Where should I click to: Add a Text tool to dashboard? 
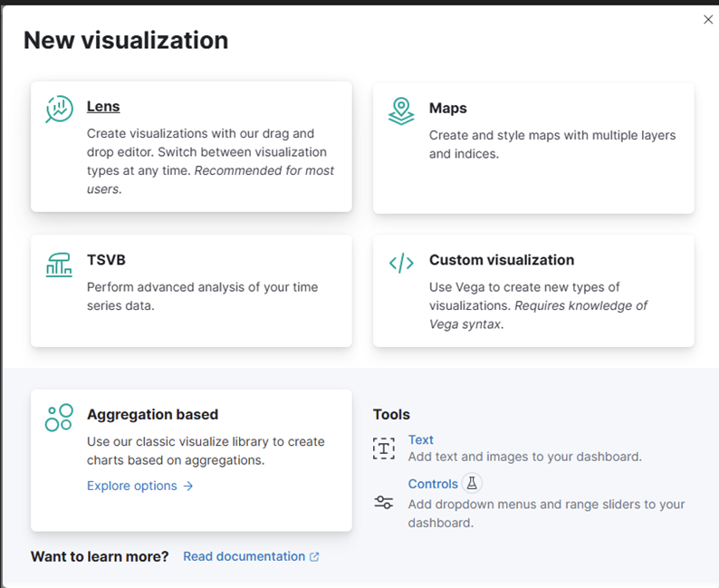420,439
